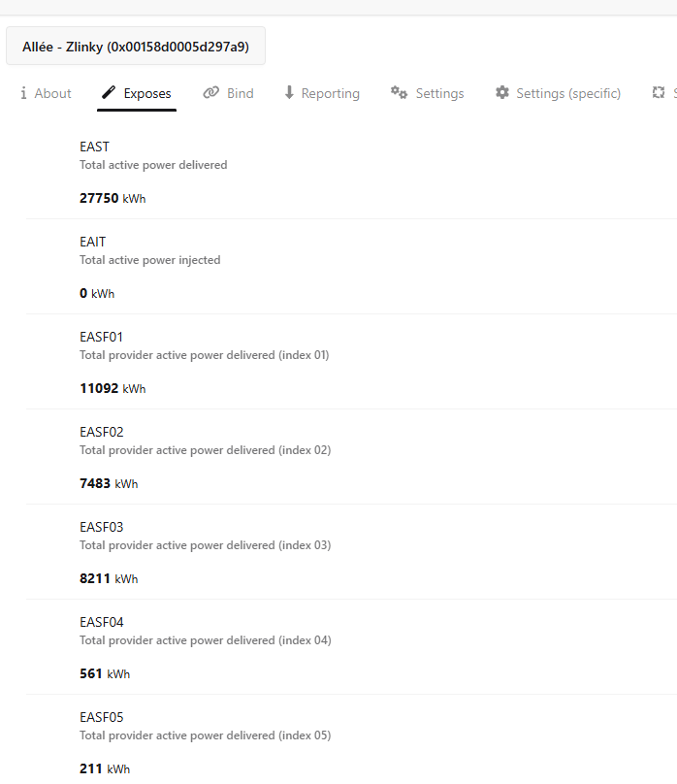Image resolution: width=677 pixels, height=784 pixels.
Task: Click the pencil icon beside Exposes
Action: click(x=109, y=93)
